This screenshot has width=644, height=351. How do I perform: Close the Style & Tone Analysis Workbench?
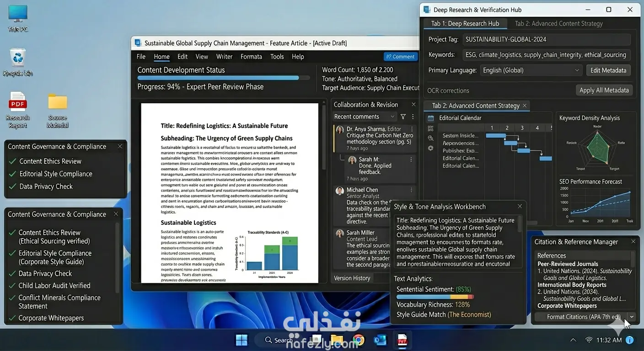(x=520, y=207)
